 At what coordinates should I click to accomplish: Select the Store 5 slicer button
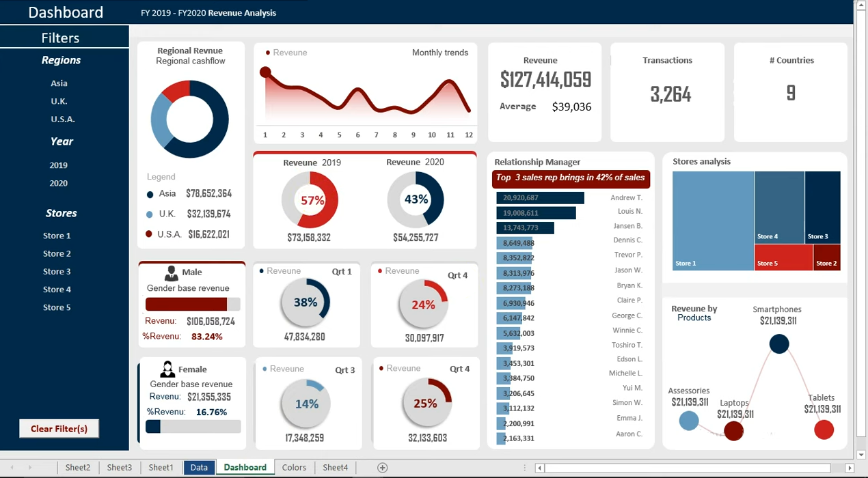coord(57,307)
